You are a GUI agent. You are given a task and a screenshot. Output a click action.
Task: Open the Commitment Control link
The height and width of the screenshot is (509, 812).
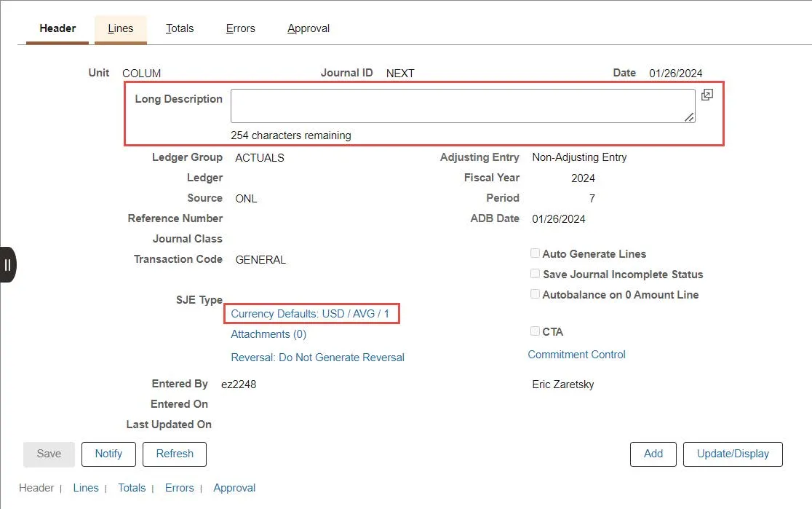pos(576,355)
